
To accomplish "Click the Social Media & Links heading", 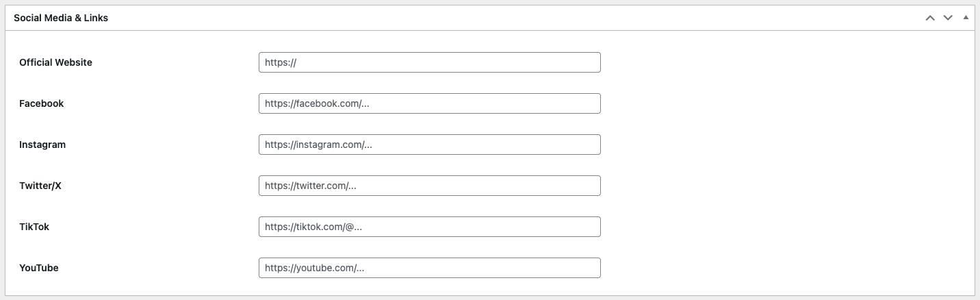I will click(x=61, y=18).
